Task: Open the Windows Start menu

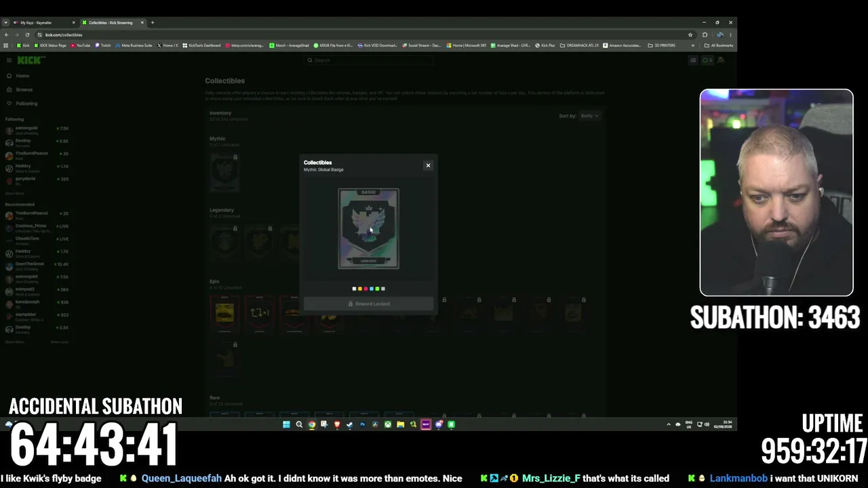Action: [x=286, y=425]
